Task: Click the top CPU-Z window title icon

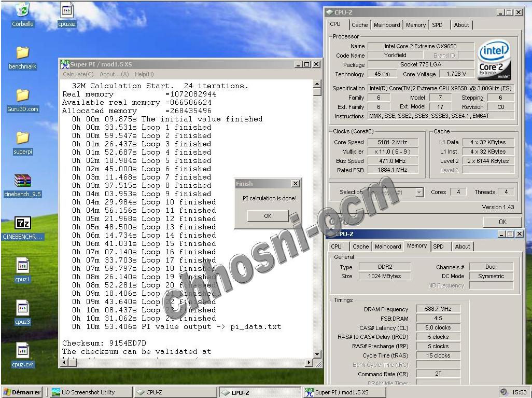Action: pos(329,12)
